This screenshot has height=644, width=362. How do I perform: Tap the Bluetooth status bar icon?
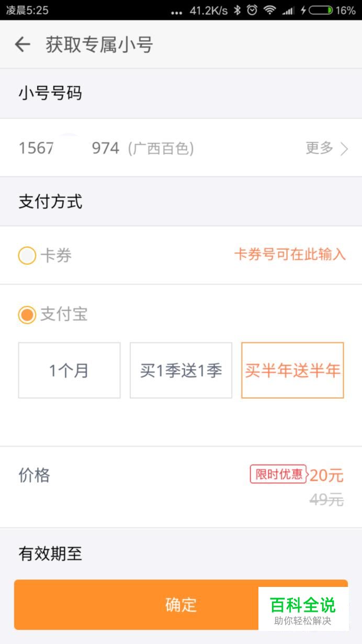(237, 10)
